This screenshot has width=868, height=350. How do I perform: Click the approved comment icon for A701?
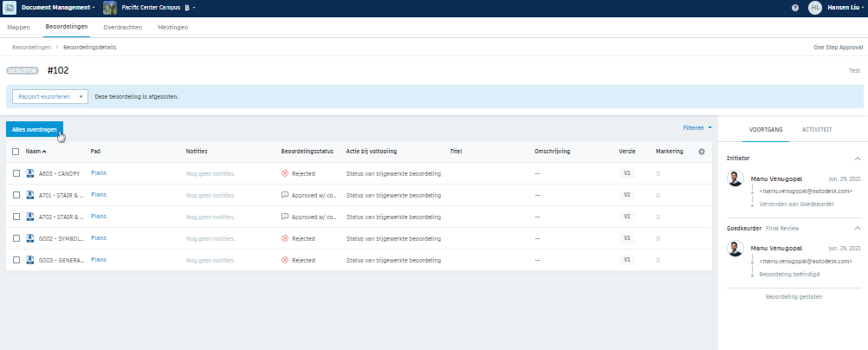click(285, 195)
